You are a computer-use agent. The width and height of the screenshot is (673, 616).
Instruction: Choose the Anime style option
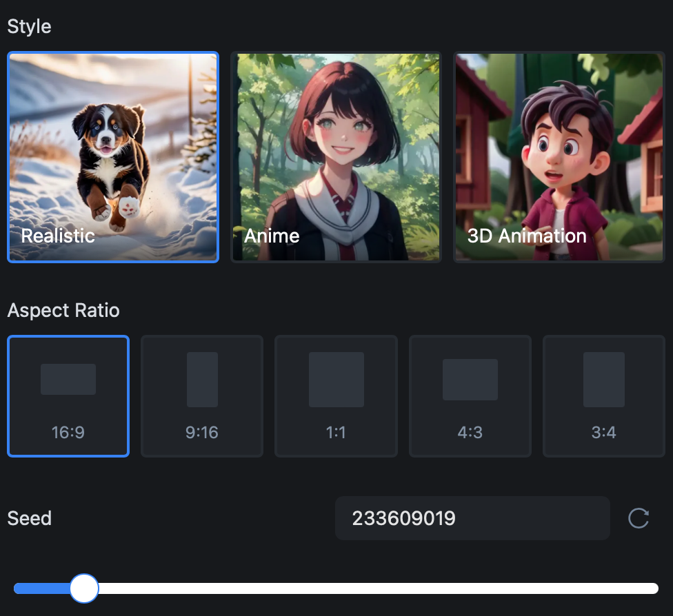(336, 157)
